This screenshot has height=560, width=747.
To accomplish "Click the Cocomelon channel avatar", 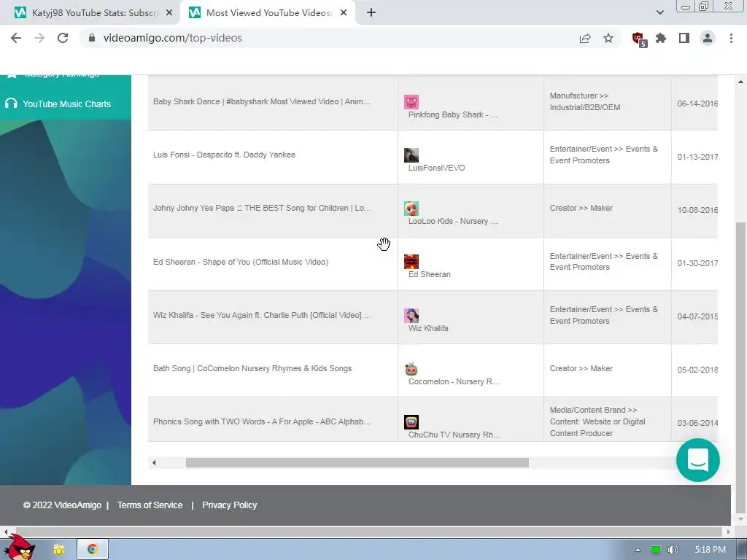I will point(411,369).
